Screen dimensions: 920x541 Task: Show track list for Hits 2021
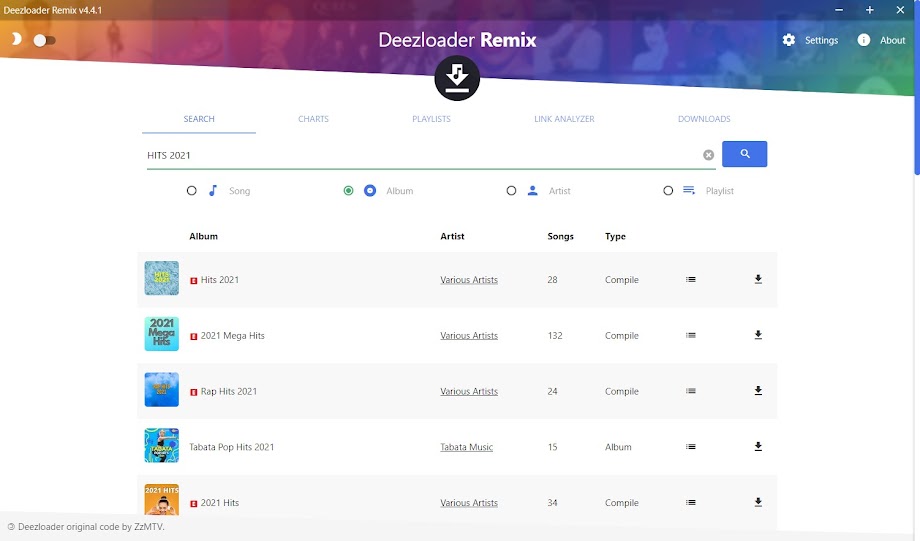pos(691,280)
